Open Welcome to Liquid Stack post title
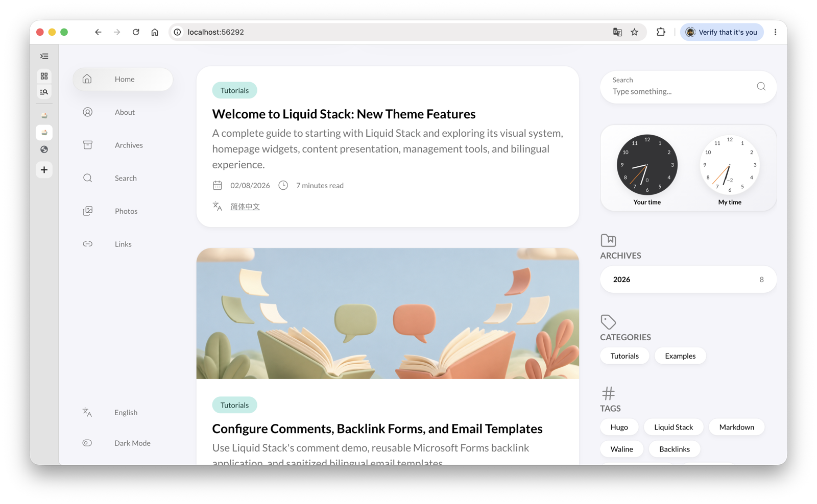817x504 pixels. [344, 114]
